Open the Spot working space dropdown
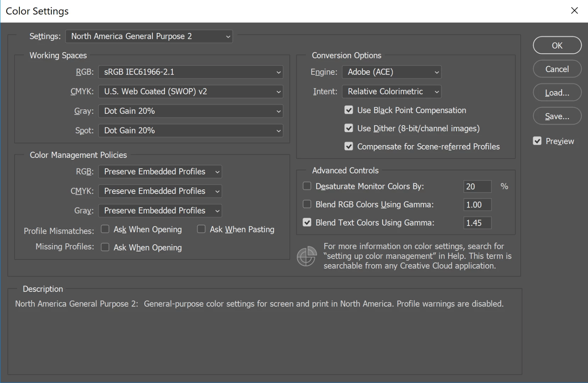 tap(191, 131)
